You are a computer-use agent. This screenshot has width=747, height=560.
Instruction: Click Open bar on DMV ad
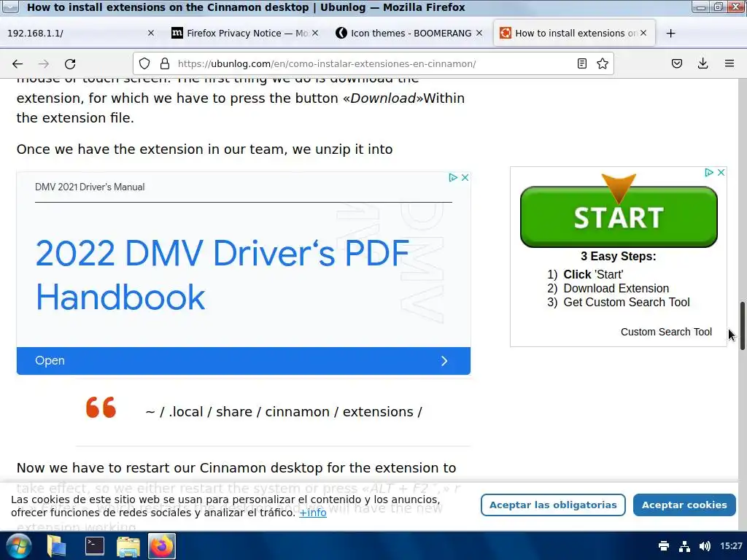244,361
